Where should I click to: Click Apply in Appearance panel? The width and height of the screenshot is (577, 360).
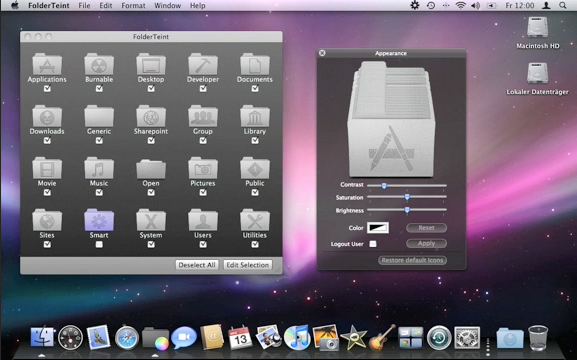(426, 243)
